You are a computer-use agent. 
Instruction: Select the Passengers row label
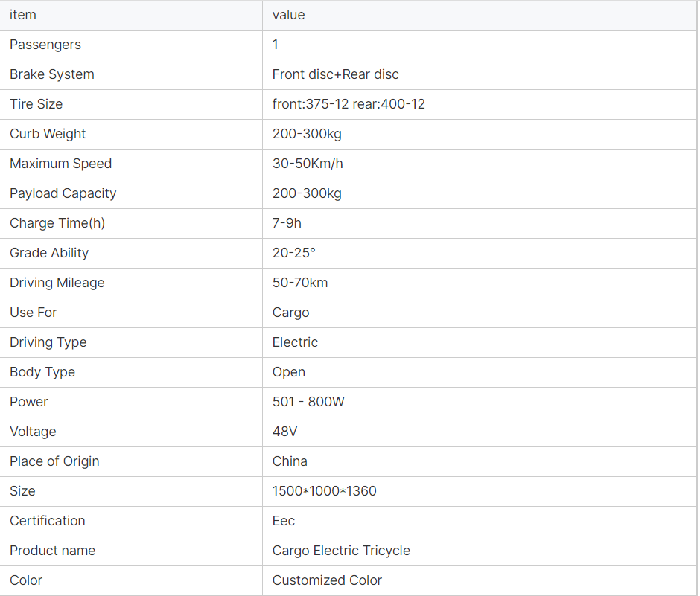coord(45,45)
